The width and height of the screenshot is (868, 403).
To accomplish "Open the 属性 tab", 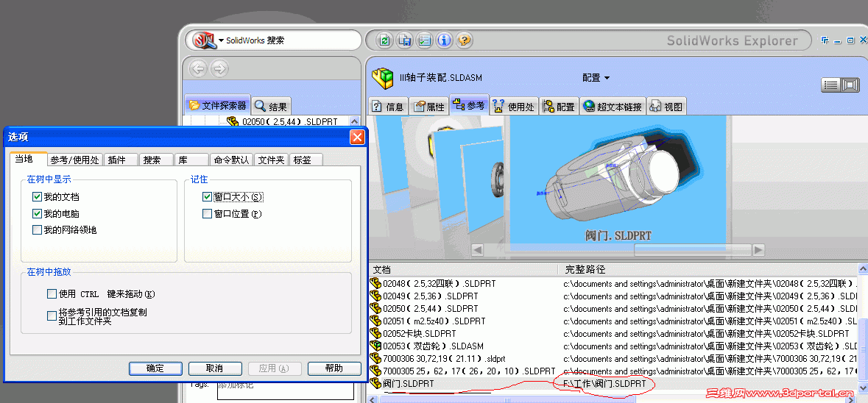I will (x=429, y=106).
